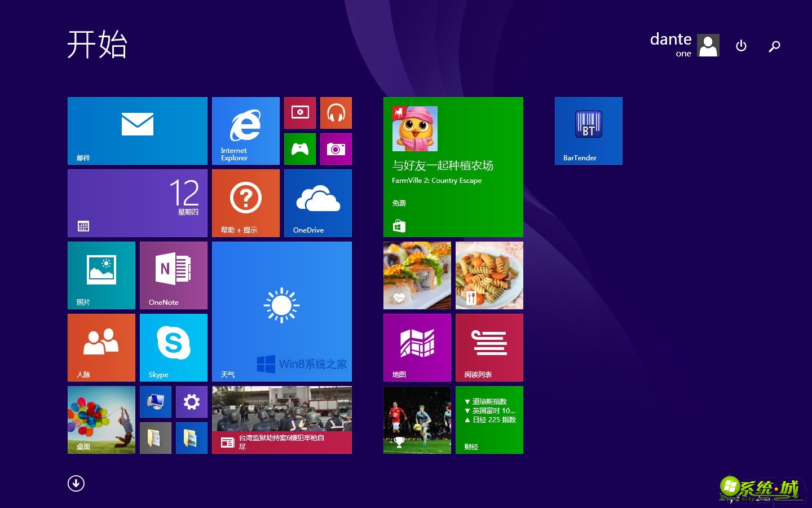Launch Skype from the Start screen
Viewport: 812px width, 508px height.
coord(173,347)
